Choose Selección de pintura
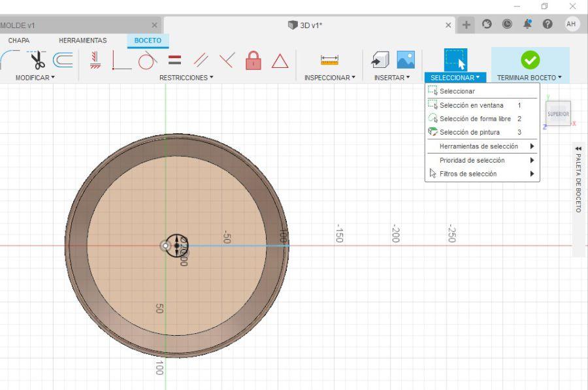This screenshot has height=390, width=588. pos(482,132)
